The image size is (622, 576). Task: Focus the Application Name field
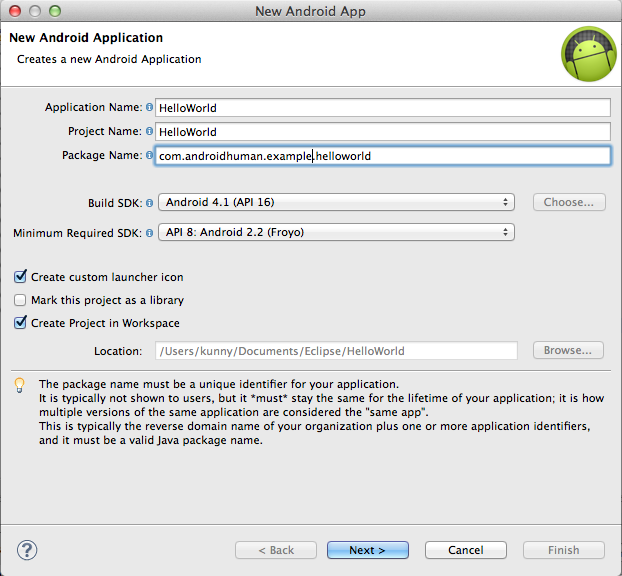coord(383,108)
